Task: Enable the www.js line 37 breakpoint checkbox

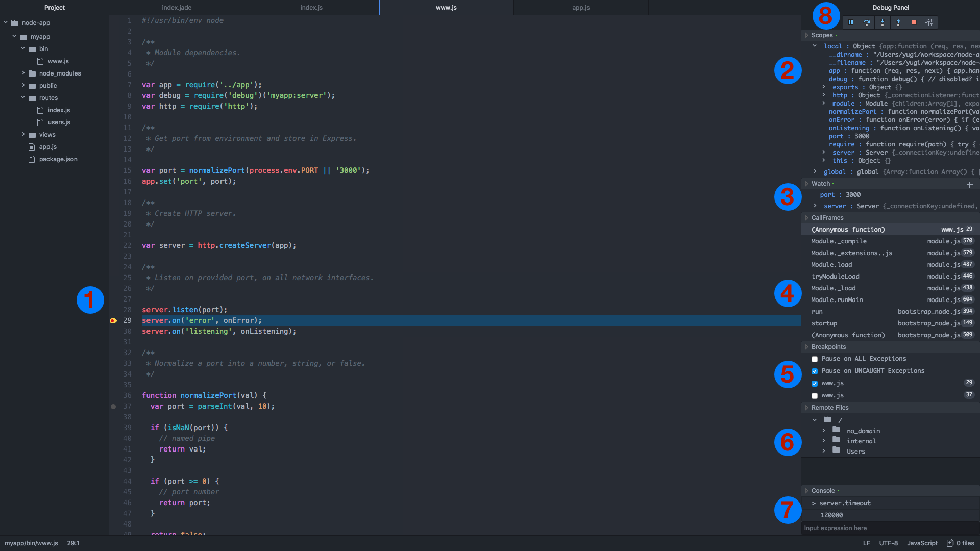Action: point(815,396)
